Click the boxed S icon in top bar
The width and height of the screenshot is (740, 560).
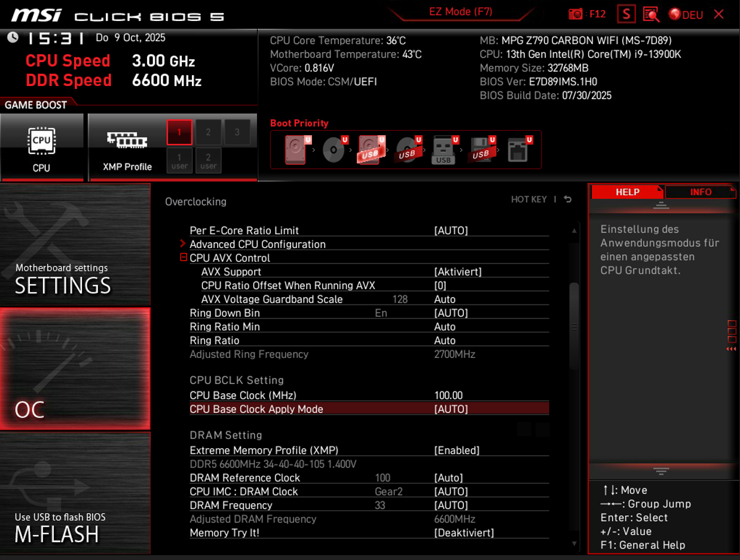tap(626, 14)
